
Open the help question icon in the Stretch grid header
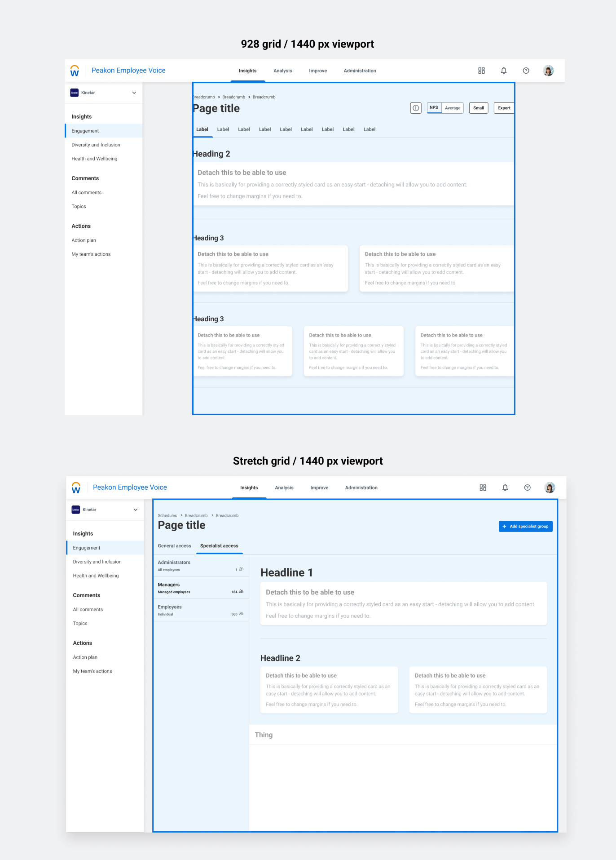point(527,488)
